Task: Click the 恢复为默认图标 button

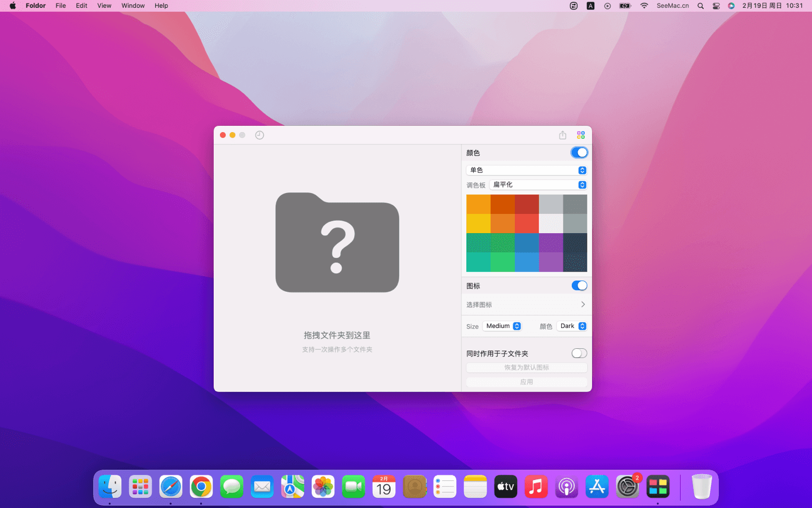Action: tap(526, 367)
